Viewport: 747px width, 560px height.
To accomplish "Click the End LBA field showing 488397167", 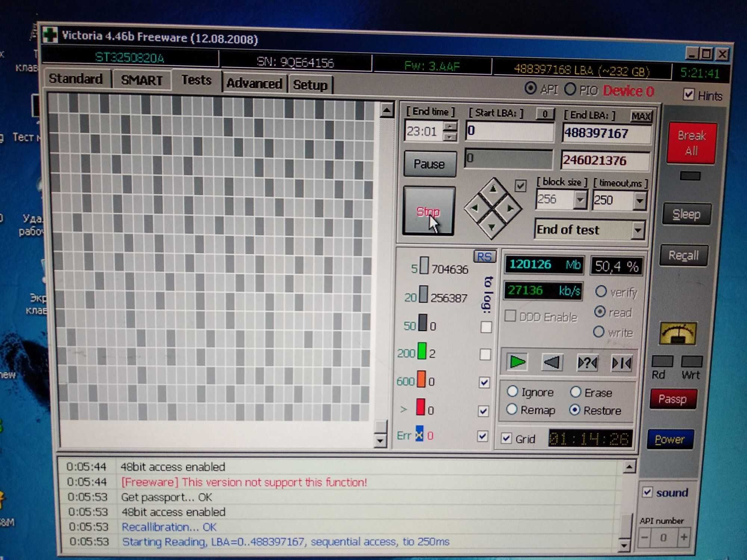I will (606, 133).
